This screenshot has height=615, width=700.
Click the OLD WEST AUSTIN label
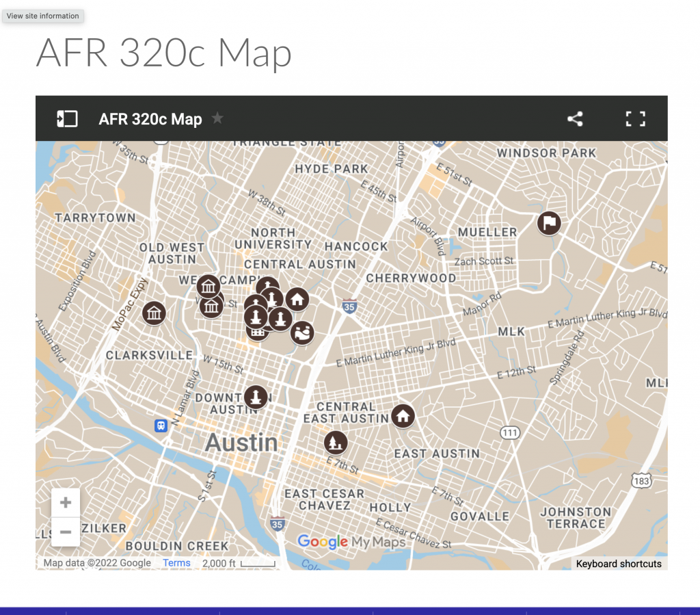click(x=172, y=253)
